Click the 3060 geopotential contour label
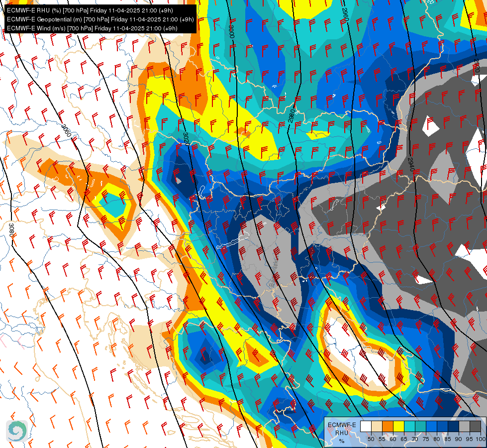The height and width of the screenshot is (448, 487). point(66,130)
